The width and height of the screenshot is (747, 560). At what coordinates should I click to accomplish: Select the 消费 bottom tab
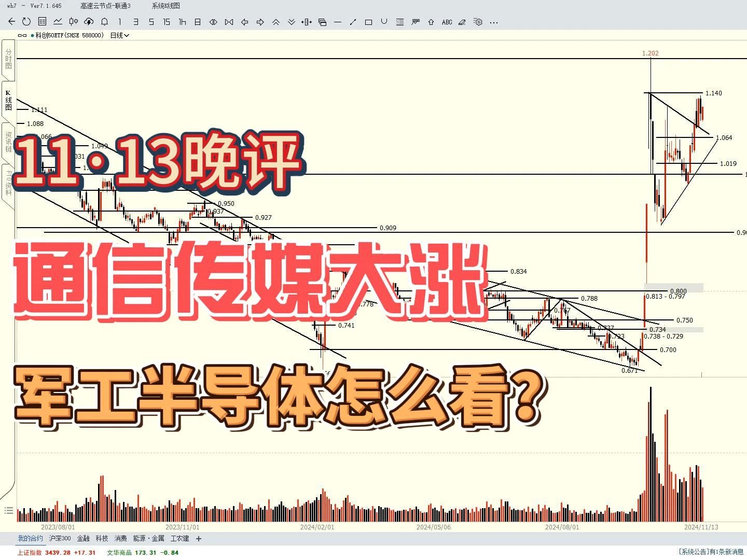coord(120,539)
